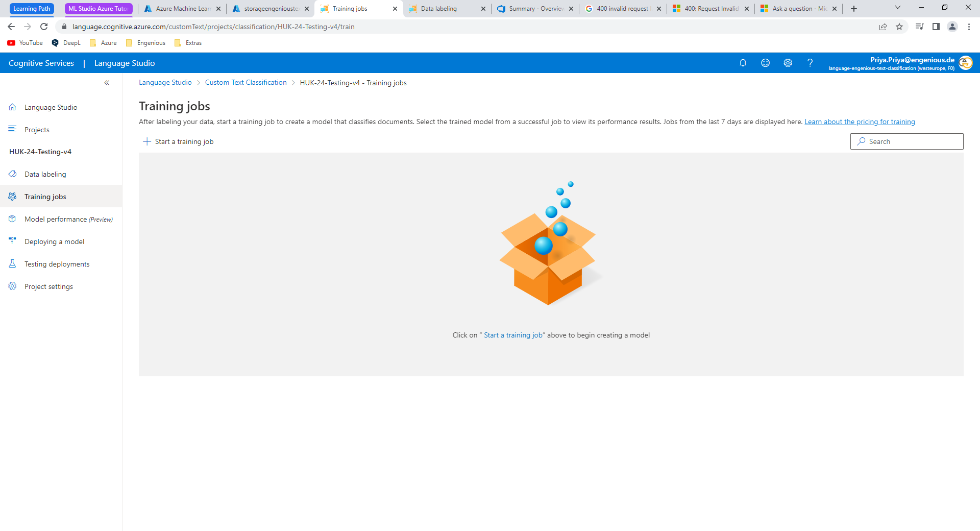This screenshot has height=531, width=980.
Task: Click Language Studio breadcrumb link
Action: [165, 82]
